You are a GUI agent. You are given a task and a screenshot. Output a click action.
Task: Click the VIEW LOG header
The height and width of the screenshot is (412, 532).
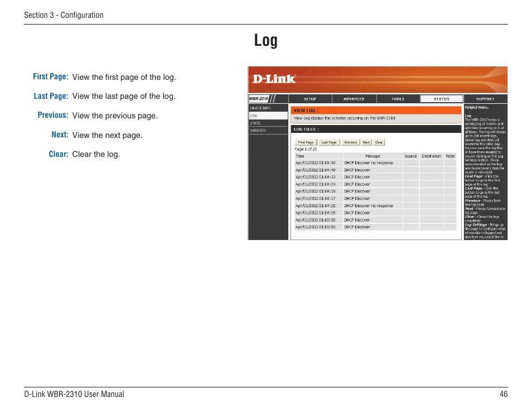coord(376,111)
